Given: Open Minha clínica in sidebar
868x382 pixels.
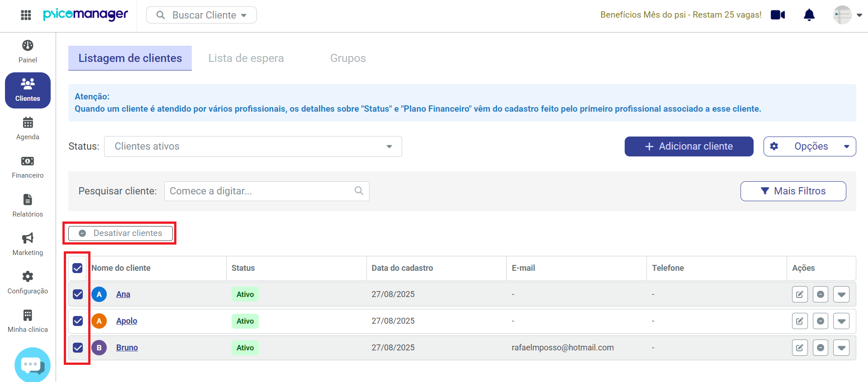Looking at the screenshot, I should (x=28, y=321).
